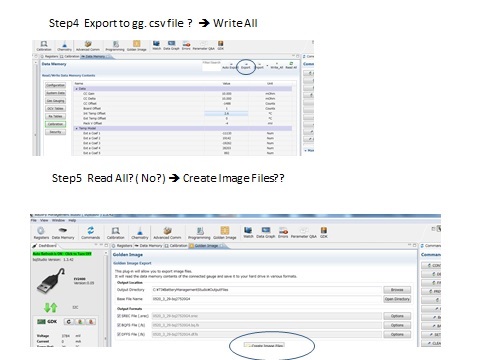Image resolution: width=480 pixels, height=360 pixels.
Task: Turn off the green Auto Refresh banner
Action: pos(62,254)
